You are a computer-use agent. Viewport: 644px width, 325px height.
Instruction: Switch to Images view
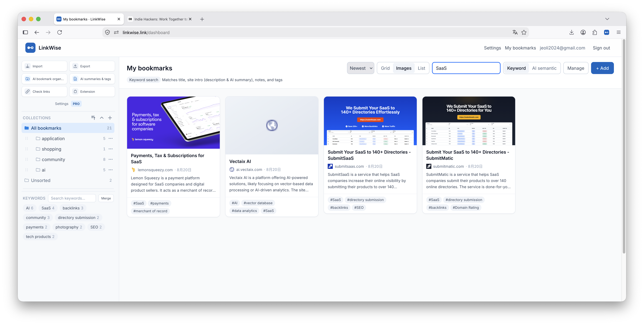click(x=403, y=68)
